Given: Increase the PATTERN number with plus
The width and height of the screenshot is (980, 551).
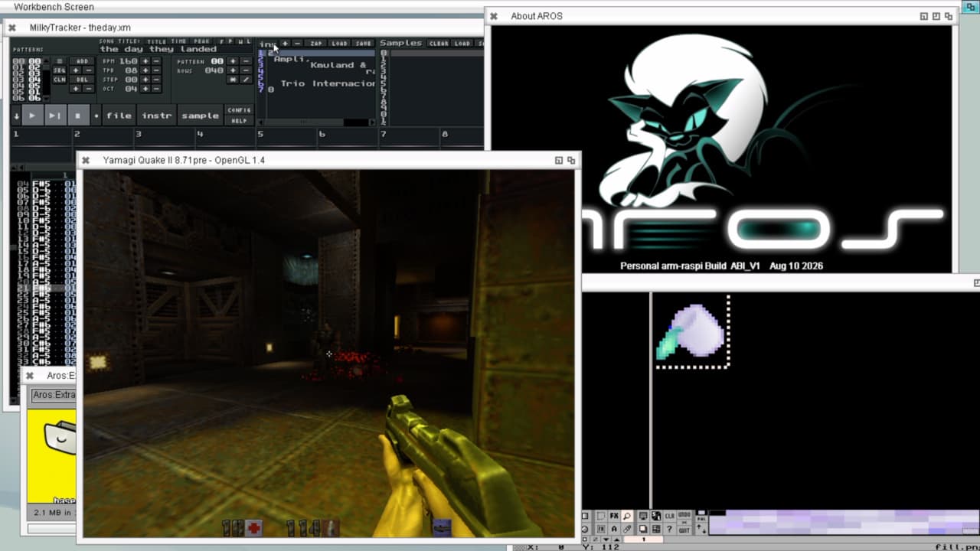Looking at the screenshot, I should click(x=234, y=61).
